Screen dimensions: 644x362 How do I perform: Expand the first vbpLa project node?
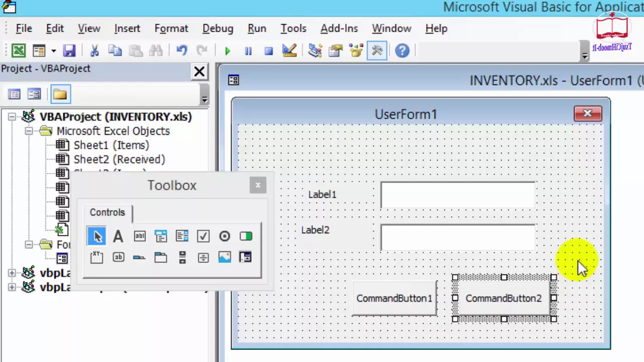[12, 273]
